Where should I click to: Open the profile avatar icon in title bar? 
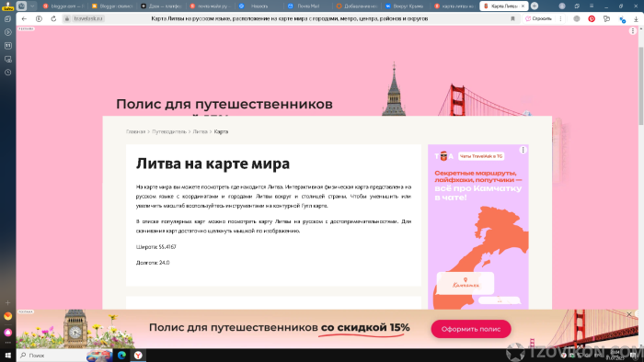[562, 6]
